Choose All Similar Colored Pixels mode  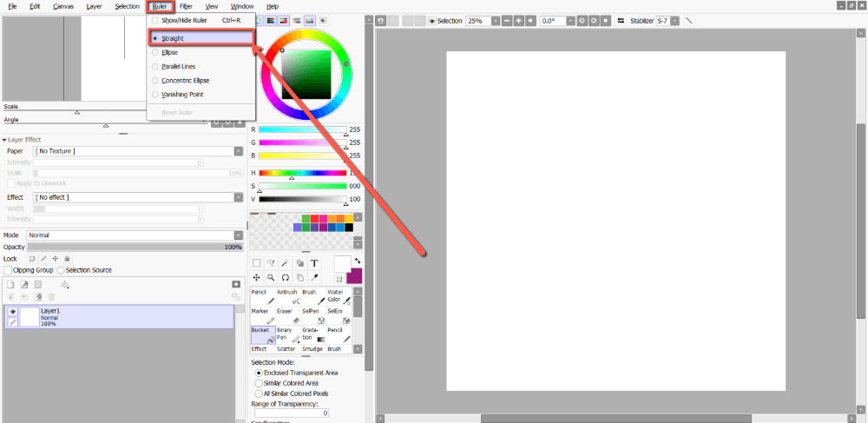(x=259, y=393)
